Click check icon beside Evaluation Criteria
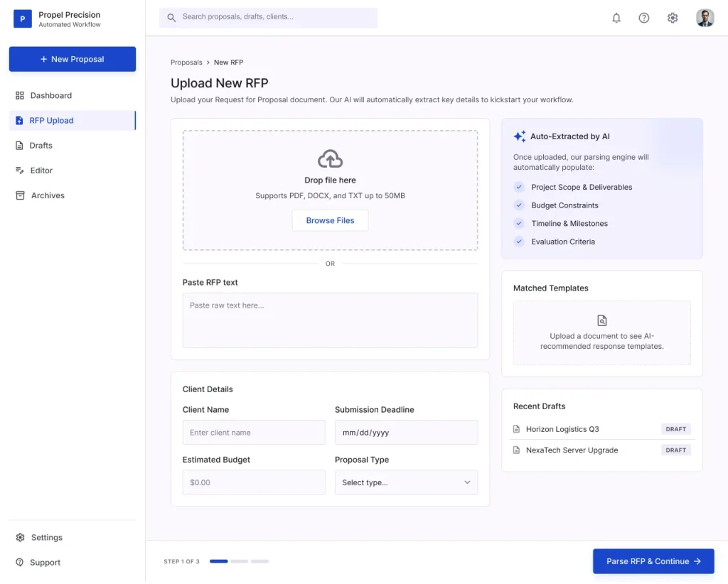Viewport: 728px width, 584px height. coord(519,242)
